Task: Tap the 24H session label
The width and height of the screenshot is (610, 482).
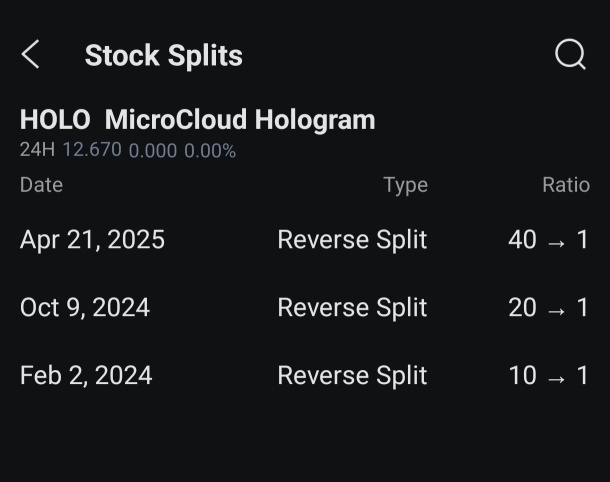Action: (x=37, y=150)
